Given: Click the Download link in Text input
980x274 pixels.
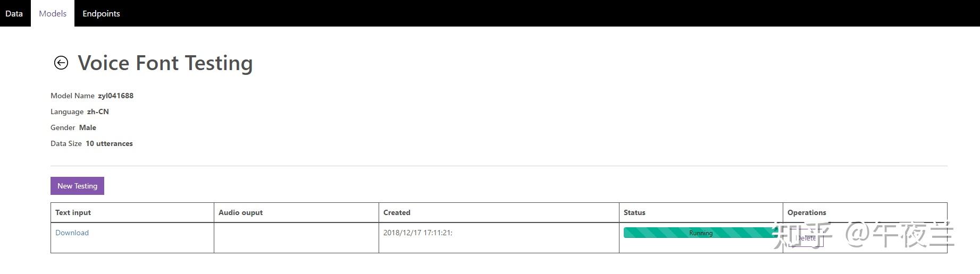Looking at the screenshot, I should click(72, 233).
